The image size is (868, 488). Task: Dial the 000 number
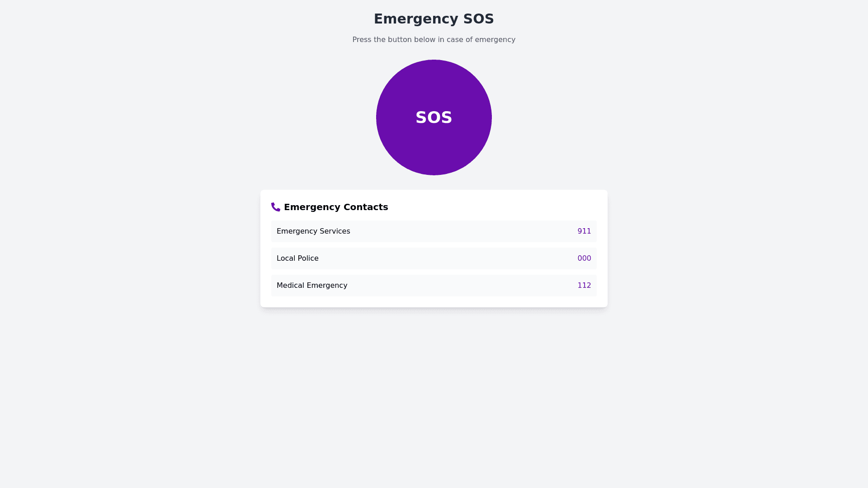[x=584, y=258]
